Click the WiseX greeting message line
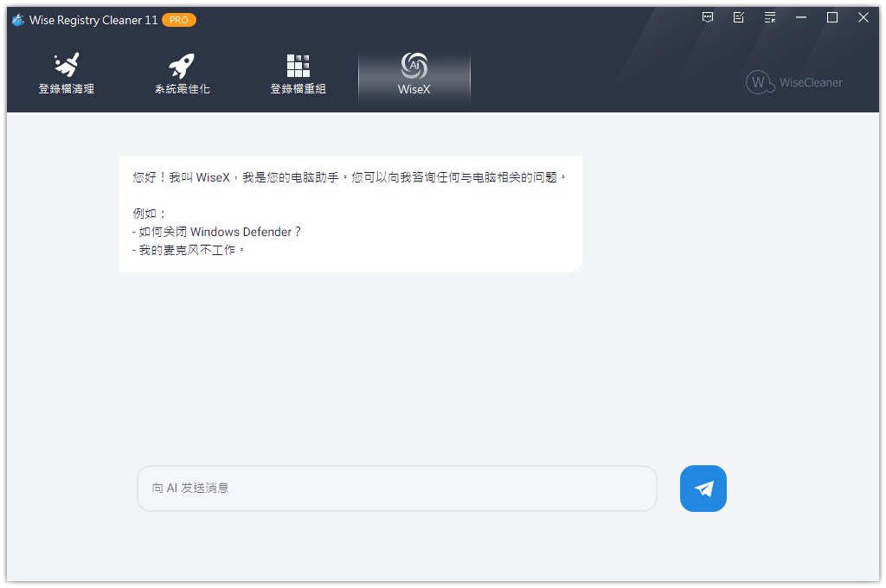Viewport: 886px width, 588px height. [350, 177]
